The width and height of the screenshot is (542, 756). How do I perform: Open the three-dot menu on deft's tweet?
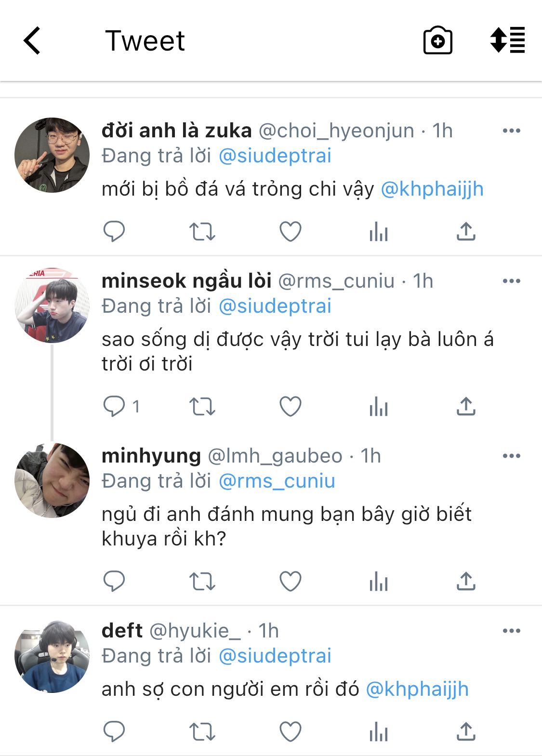[x=511, y=631]
